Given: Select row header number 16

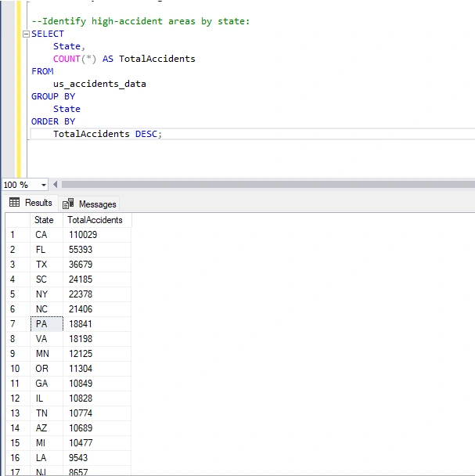Looking at the screenshot, I should (18, 458).
